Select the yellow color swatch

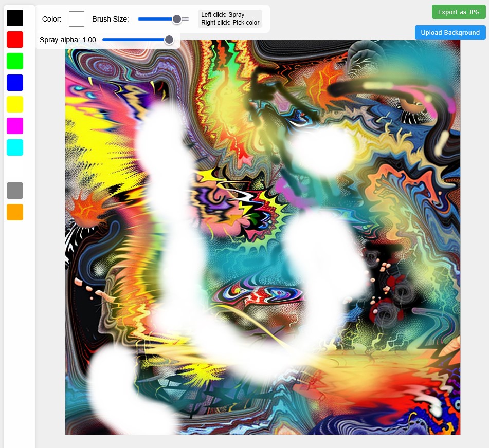click(x=15, y=104)
